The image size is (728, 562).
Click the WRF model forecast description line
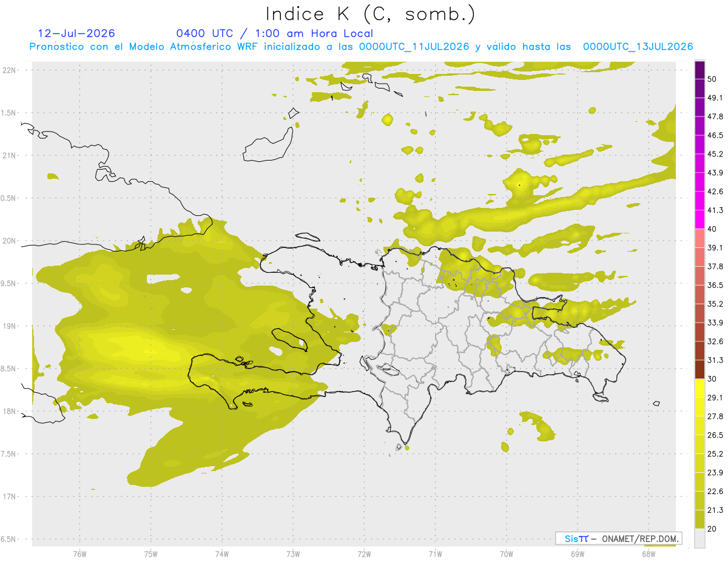362,47
